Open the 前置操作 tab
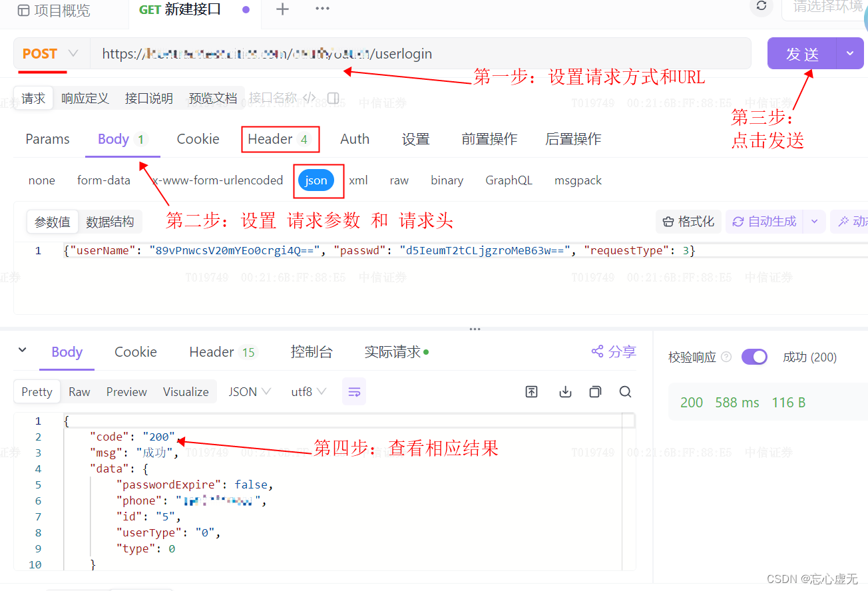The height and width of the screenshot is (591, 868). [x=489, y=139]
